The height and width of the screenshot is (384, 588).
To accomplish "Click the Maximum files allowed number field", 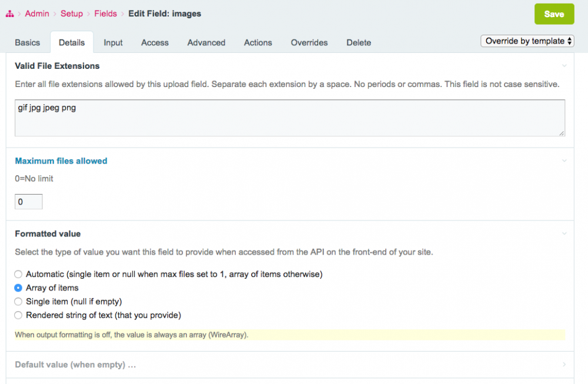I will click(x=28, y=202).
